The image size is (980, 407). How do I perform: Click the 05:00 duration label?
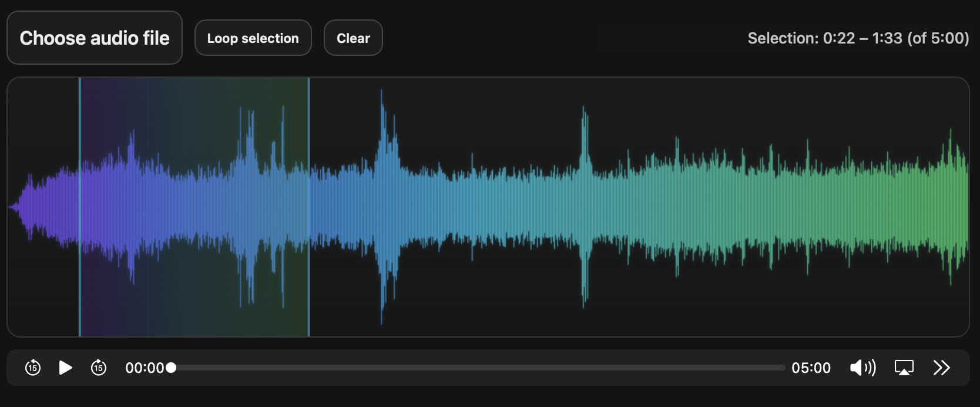pos(811,368)
